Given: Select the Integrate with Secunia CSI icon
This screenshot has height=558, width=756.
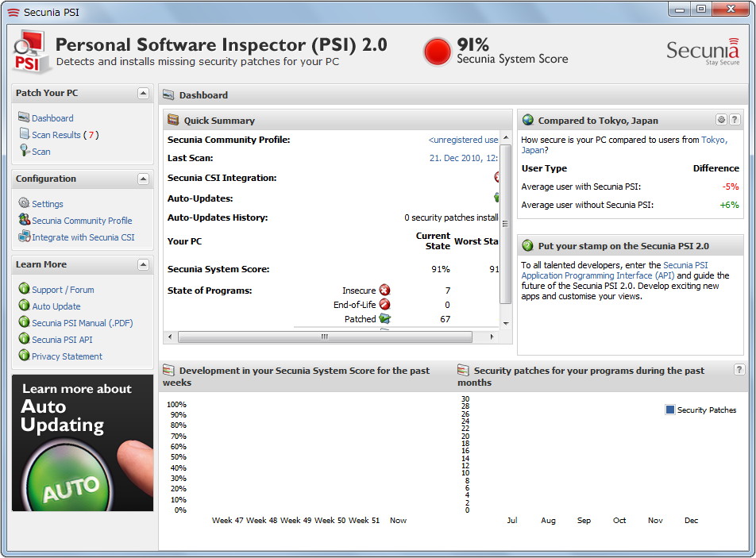Looking at the screenshot, I should click(23, 235).
